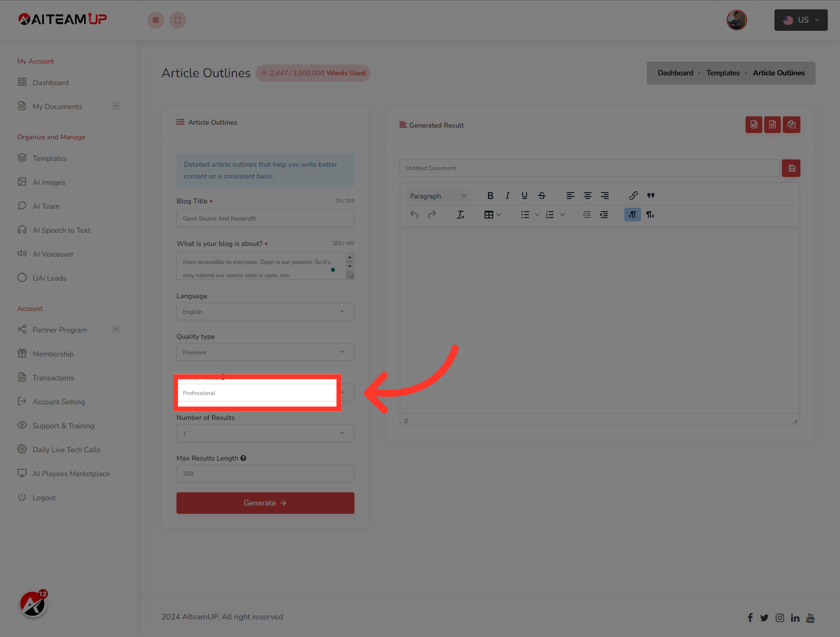
Task: Apply underline formatting in editor
Action: pos(525,196)
